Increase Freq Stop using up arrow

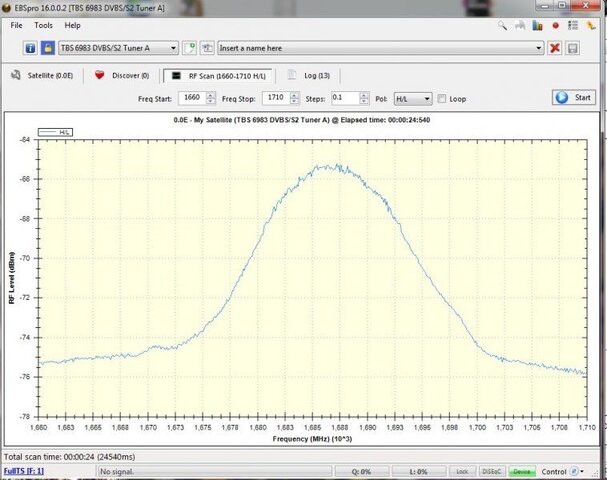pos(294,95)
